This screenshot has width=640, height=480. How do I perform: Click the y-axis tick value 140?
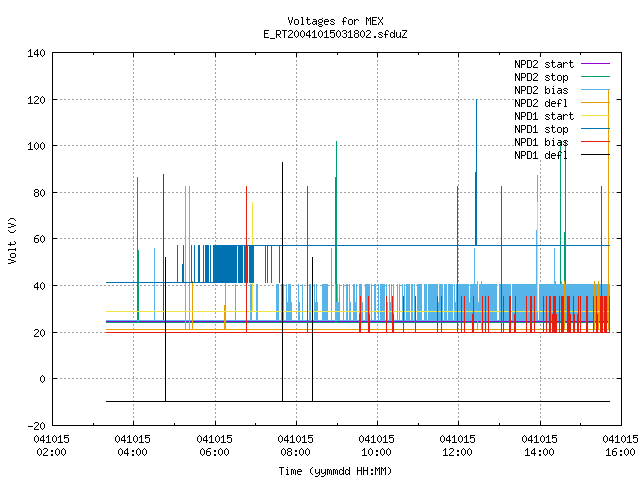click(36, 53)
